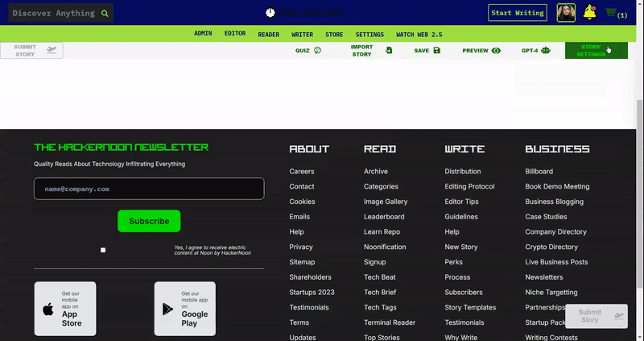
Task: Open the Categories link
Action: pos(381,186)
